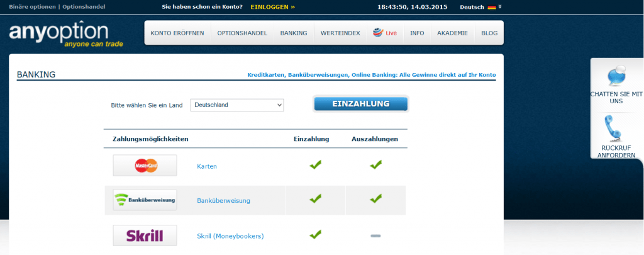Click Binäre optionen | Optionshandel header link
The height and width of the screenshot is (255, 644).
pos(57,7)
